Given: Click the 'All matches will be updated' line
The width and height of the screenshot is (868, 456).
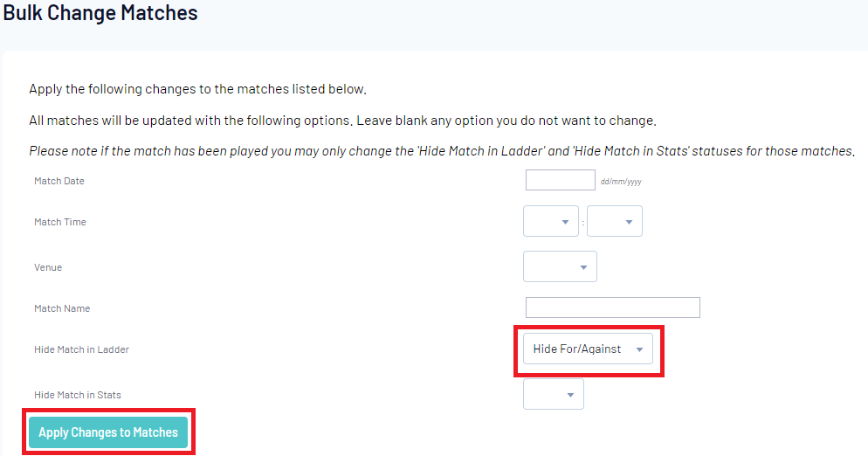Looking at the screenshot, I should coord(341,120).
